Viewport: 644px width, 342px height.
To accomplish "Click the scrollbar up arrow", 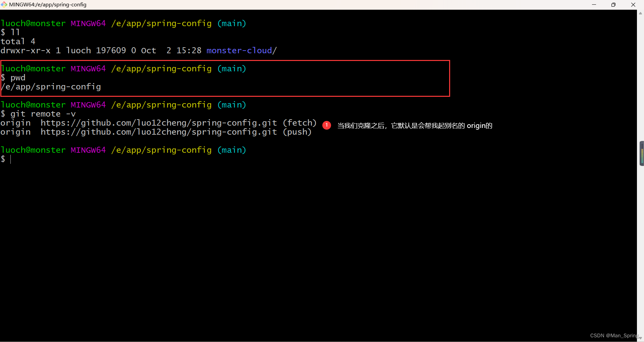I will coord(640,13).
